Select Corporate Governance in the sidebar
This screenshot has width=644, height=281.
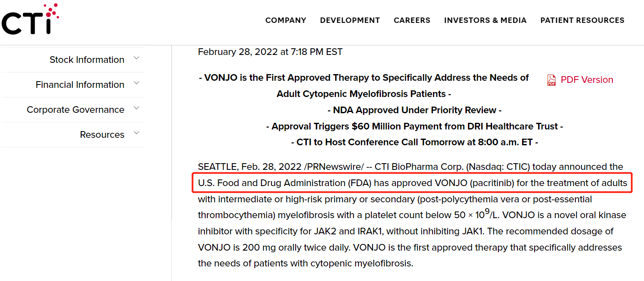tap(75, 110)
